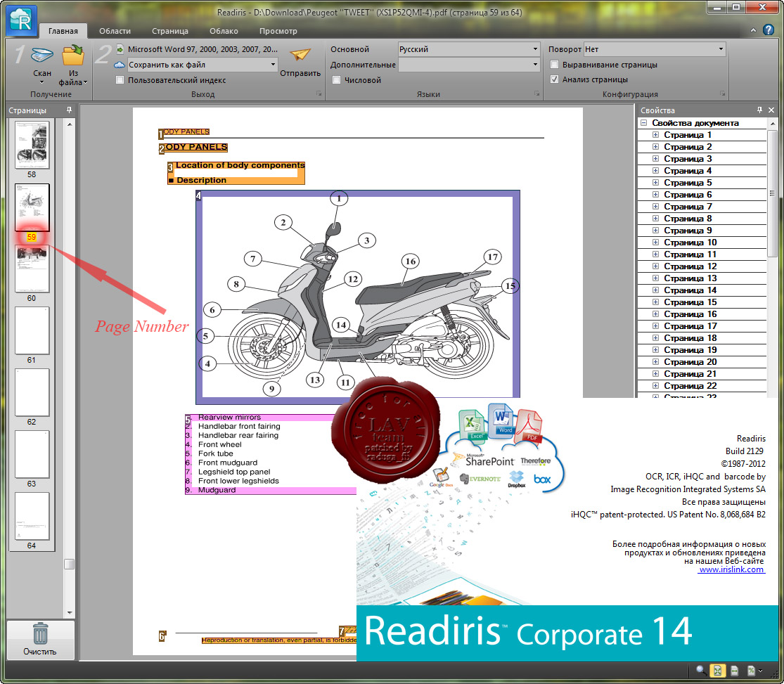This screenshot has height=684, width=784.
Task: Enable Пользовательский индекс checkbox
Action: click(x=120, y=80)
